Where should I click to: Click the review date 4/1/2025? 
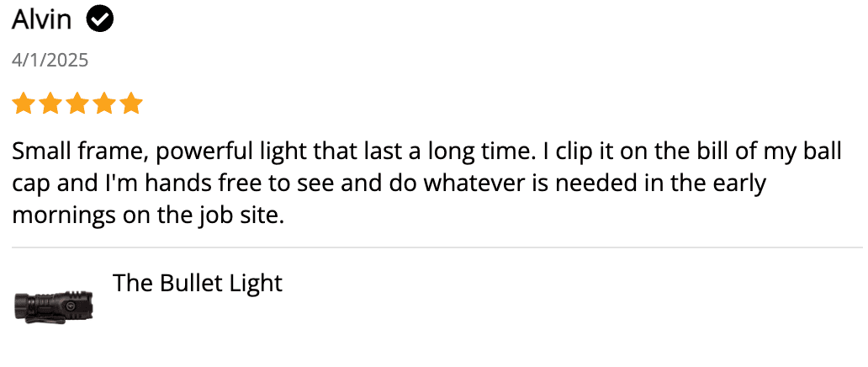pyautogui.click(x=50, y=61)
